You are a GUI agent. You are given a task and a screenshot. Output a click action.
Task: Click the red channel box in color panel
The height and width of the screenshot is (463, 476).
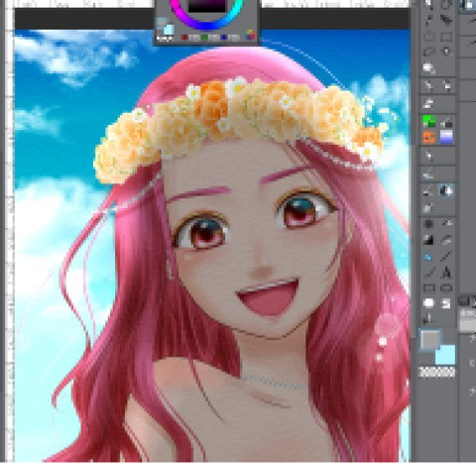pos(184,38)
